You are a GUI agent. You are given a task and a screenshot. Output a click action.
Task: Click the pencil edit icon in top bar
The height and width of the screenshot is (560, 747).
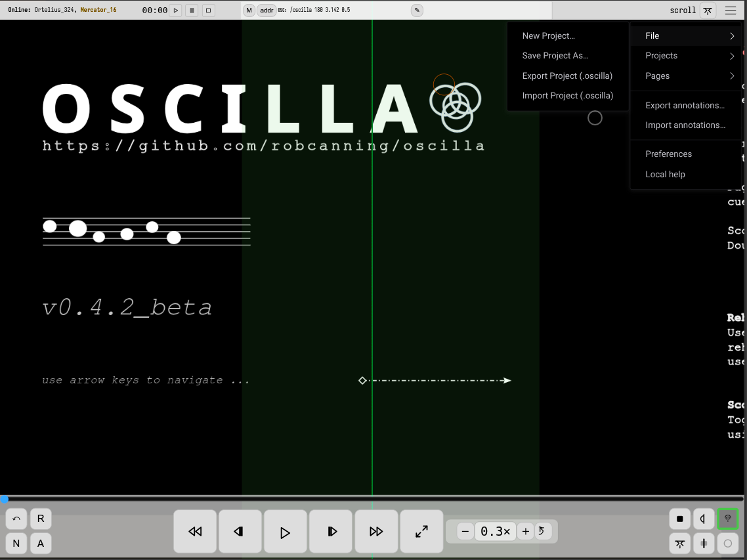[x=417, y=11]
